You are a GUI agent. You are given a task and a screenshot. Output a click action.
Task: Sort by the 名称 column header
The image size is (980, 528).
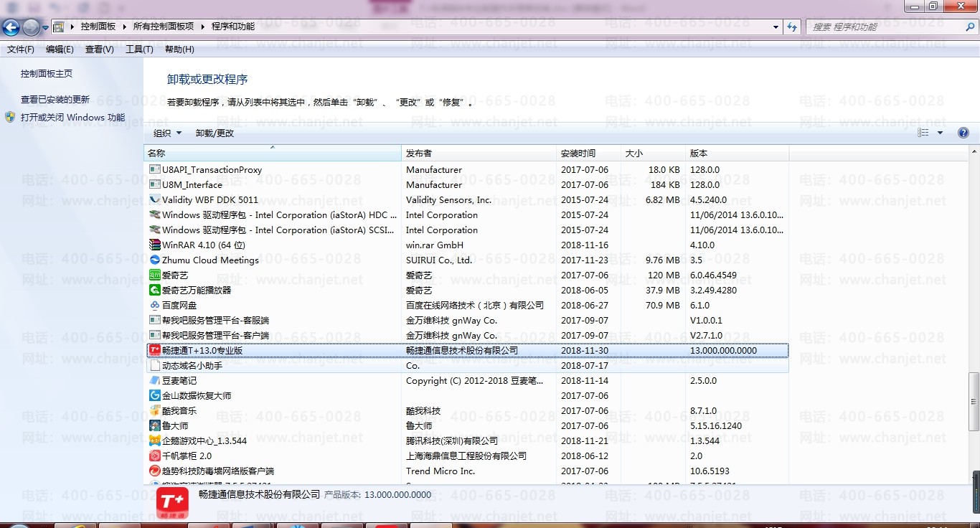[273, 154]
